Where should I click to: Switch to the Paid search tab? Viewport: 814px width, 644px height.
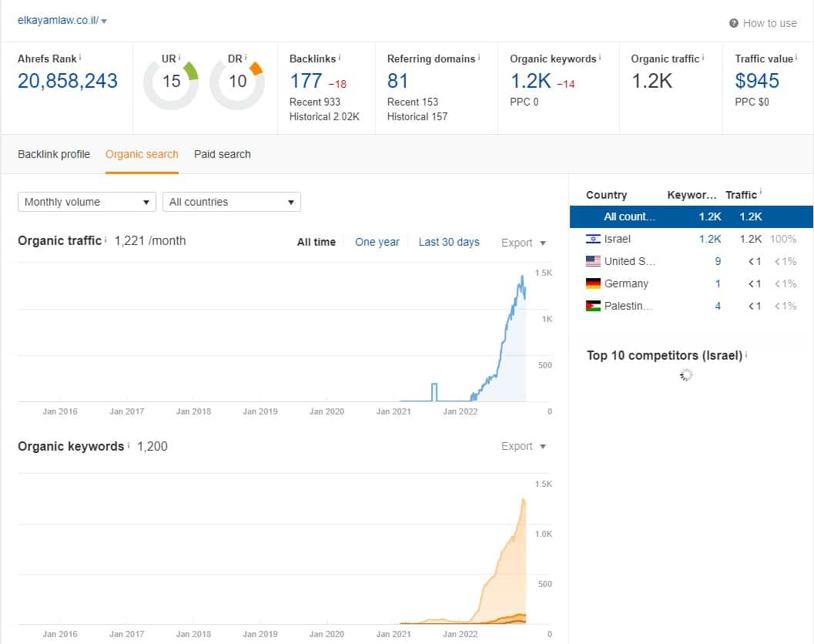point(223,154)
